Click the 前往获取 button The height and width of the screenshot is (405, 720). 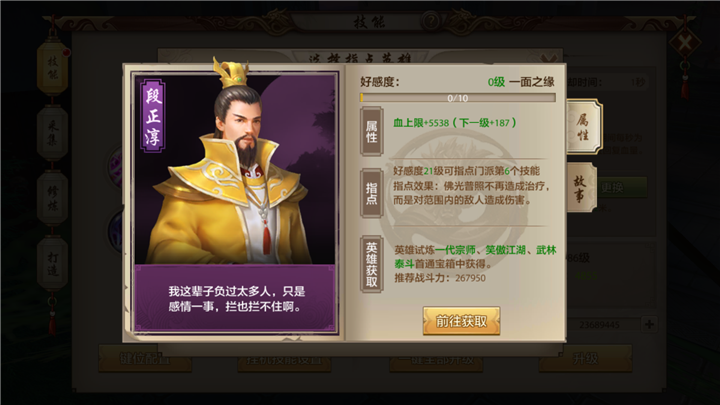click(461, 321)
